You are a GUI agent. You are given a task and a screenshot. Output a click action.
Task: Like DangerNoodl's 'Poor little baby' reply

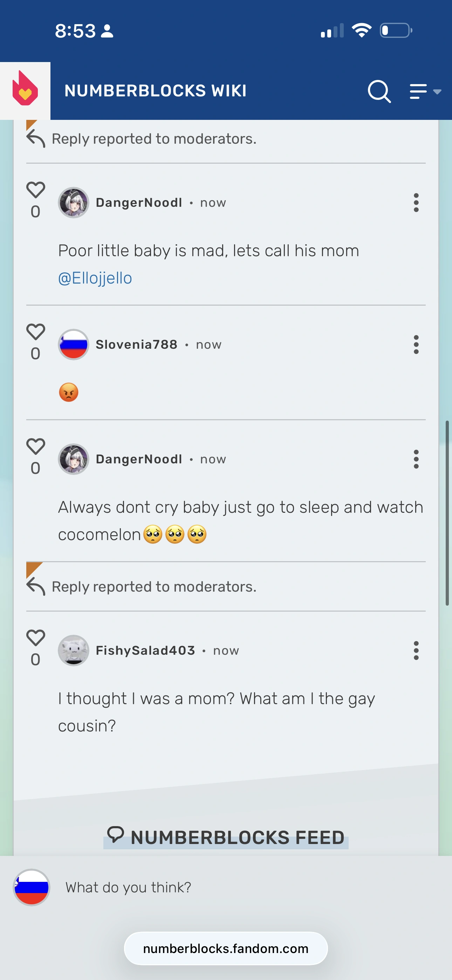click(35, 190)
